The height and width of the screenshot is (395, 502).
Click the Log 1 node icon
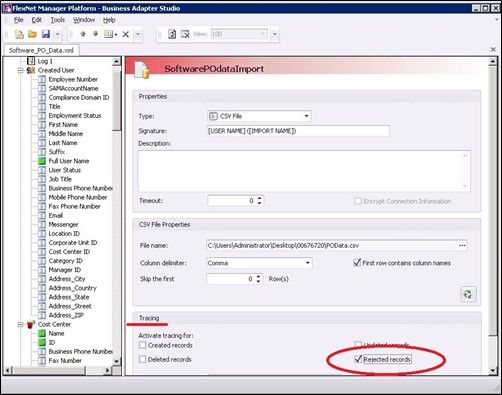click(x=31, y=61)
